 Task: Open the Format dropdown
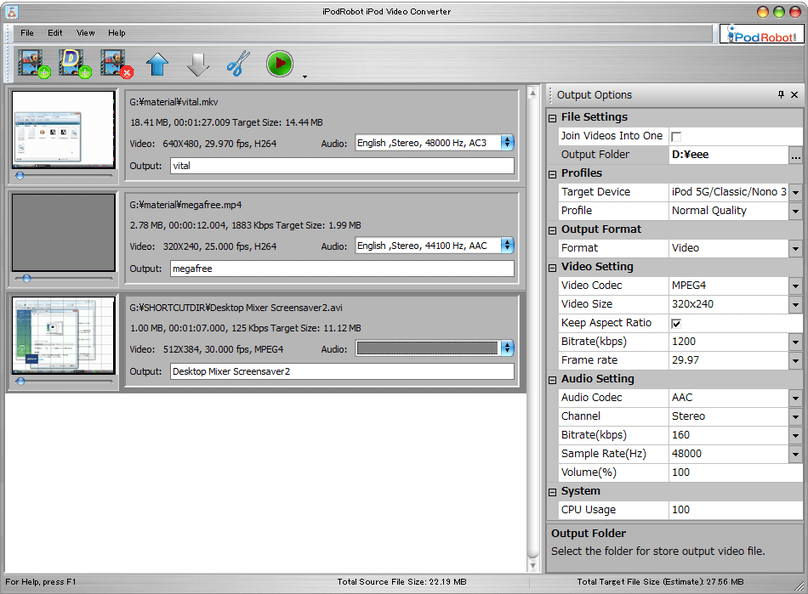pos(796,248)
